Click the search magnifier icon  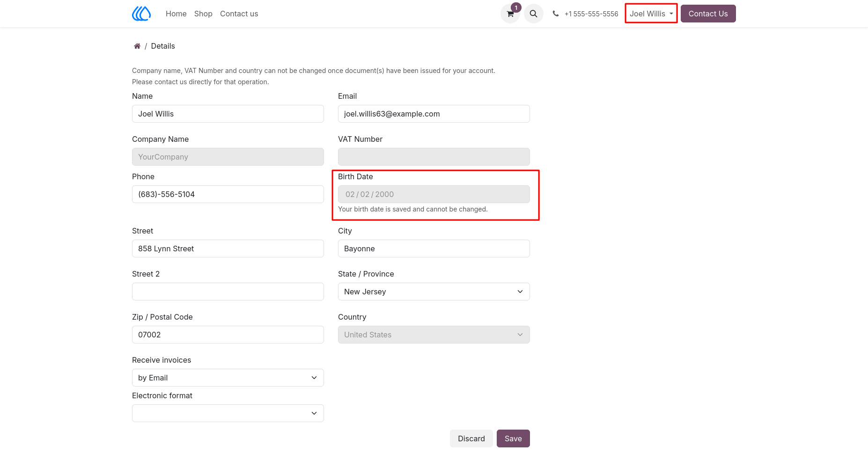(x=533, y=14)
